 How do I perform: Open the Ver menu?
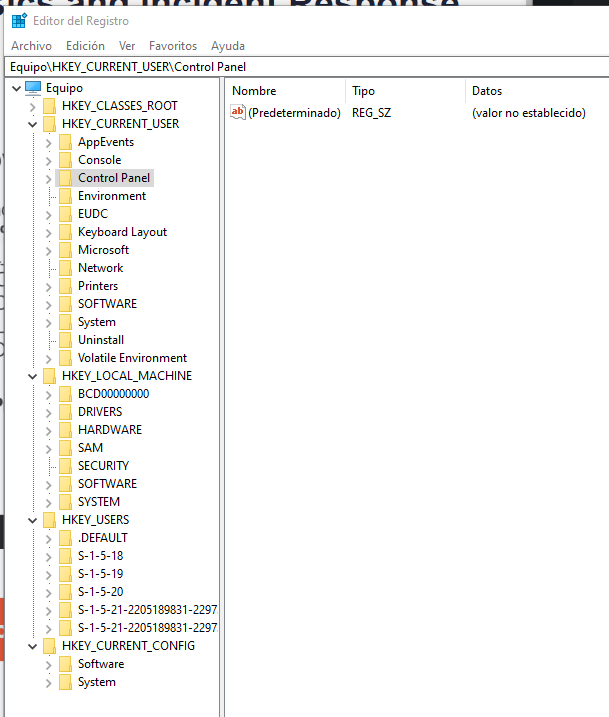pyautogui.click(x=127, y=46)
